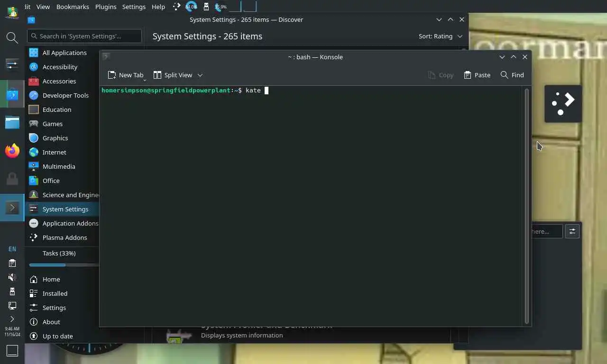Open the application launcher in the side panel
The width and height of the screenshot is (607, 364).
(x=12, y=12)
